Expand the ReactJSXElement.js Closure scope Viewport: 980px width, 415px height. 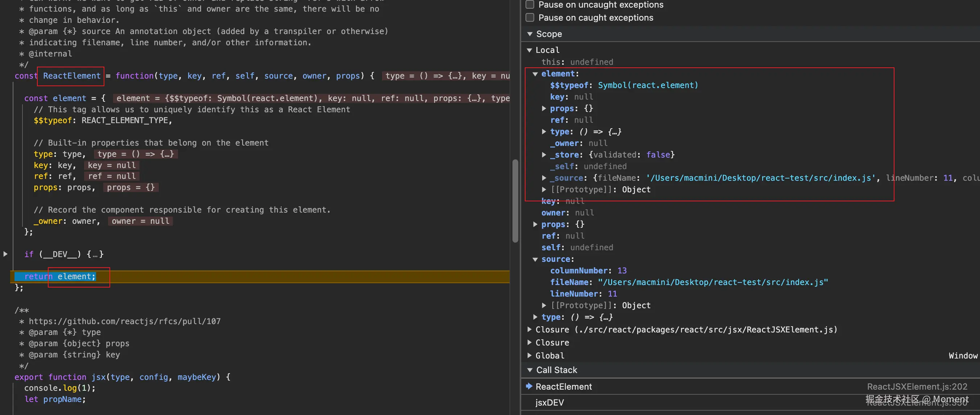[529, 330]
